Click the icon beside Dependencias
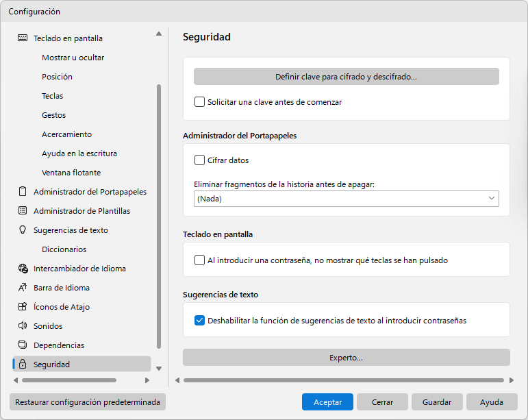This screenshot has height=420, width=528. [x=23, y=345]
